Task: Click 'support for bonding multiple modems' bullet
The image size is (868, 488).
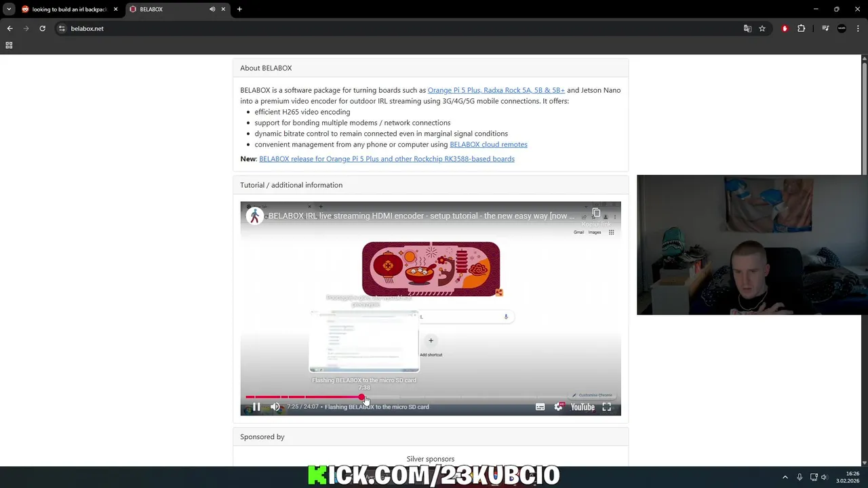Action: 353,123
